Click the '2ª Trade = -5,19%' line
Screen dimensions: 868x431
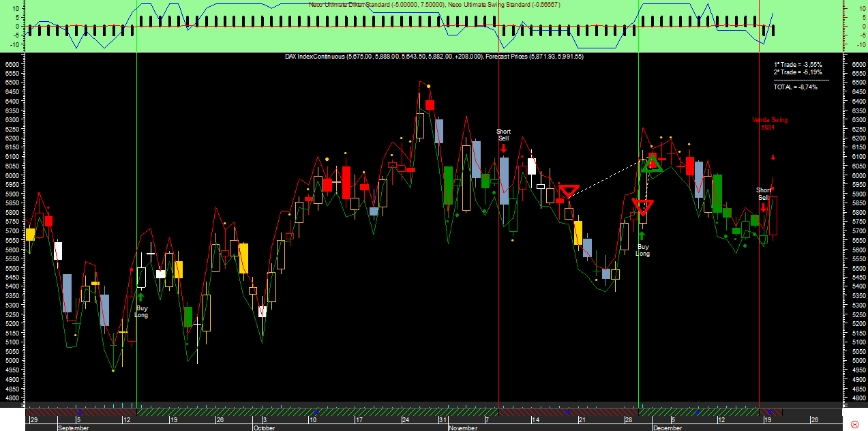798,72
